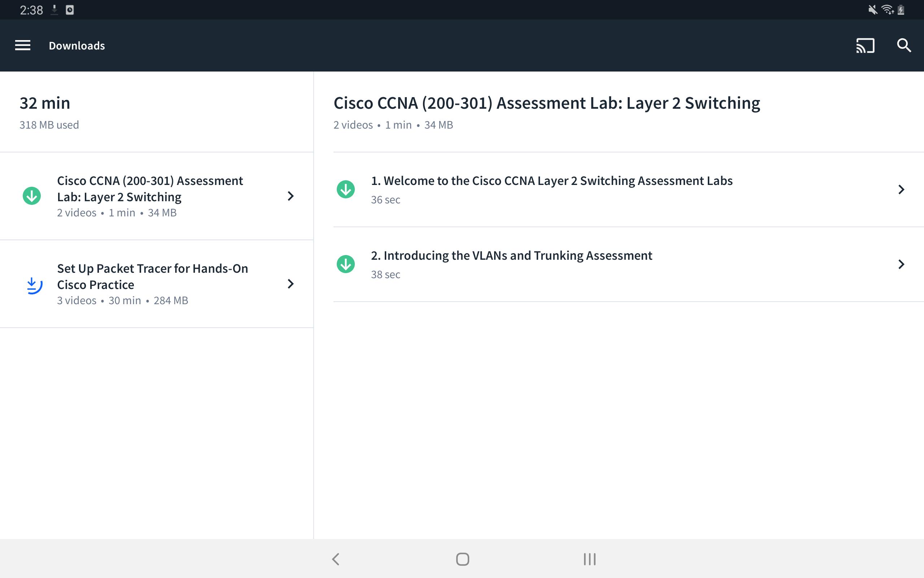
Task: Expand Set Up Packet Tracer course chevron
Action: pos(291,284)
